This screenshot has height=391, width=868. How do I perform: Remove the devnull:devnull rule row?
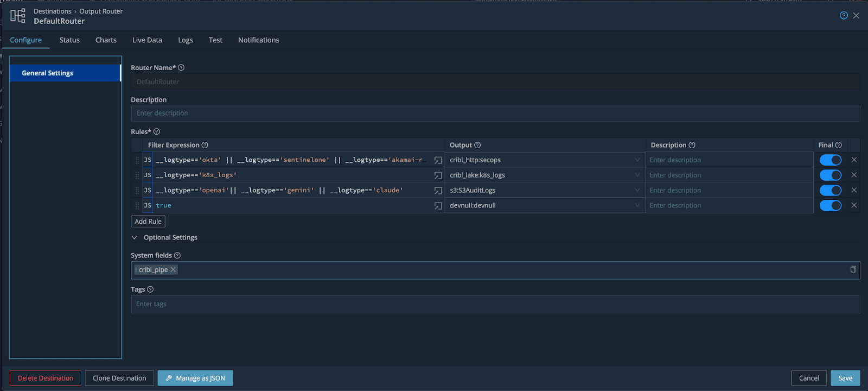854,205
